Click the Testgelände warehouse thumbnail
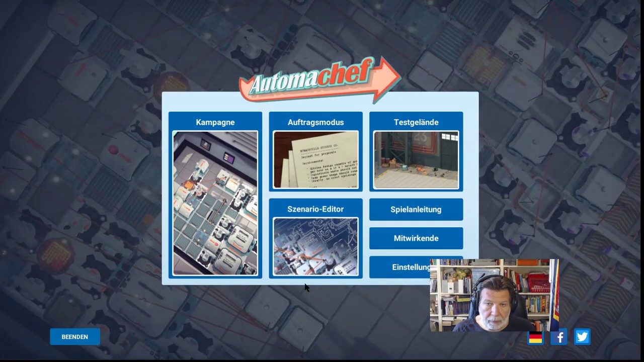Screen dimensions: 644x362 point(416,160)
